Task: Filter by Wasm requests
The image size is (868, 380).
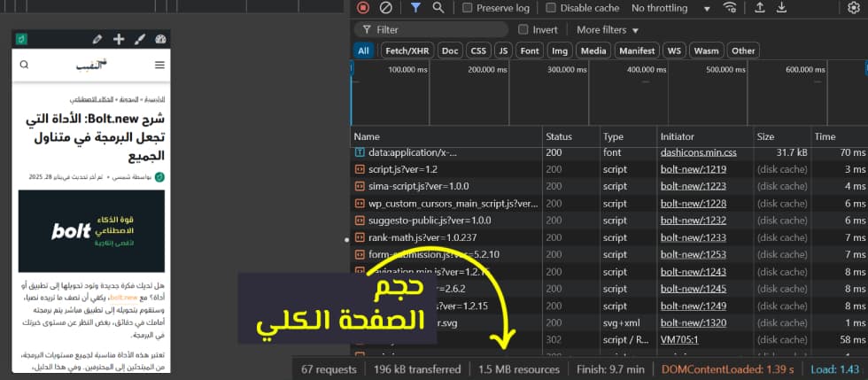Action: tap(706, 51)
